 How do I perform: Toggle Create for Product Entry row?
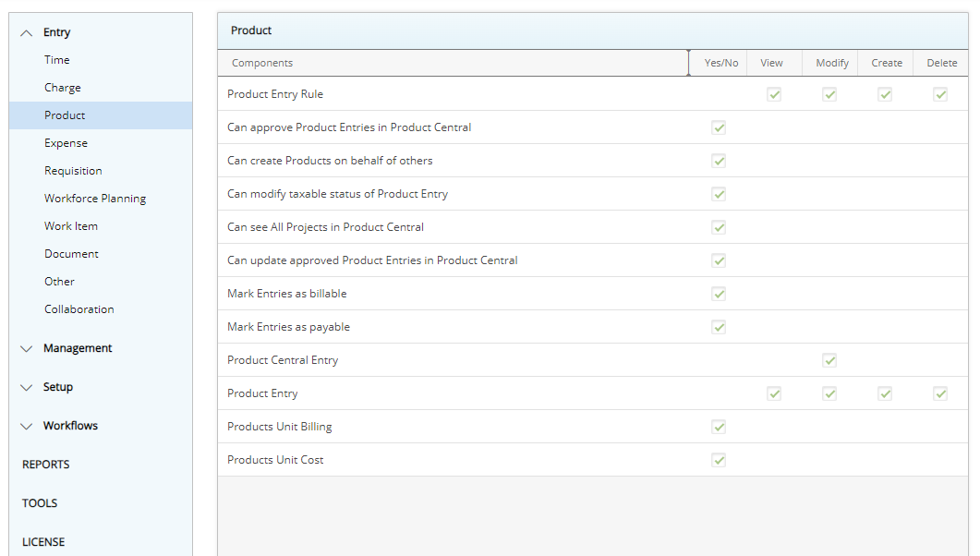pyautogui.click(x=885, y=393)
